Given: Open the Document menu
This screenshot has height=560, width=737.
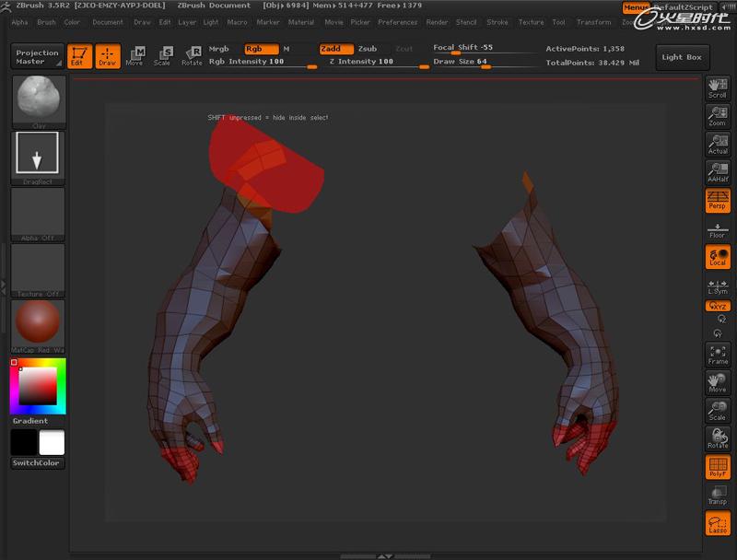Looking at the screenshot, I should 108,22.
